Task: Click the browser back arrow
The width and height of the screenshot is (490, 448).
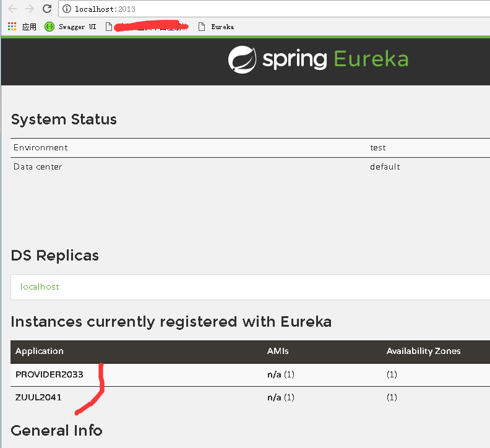Action: [12, 9]
